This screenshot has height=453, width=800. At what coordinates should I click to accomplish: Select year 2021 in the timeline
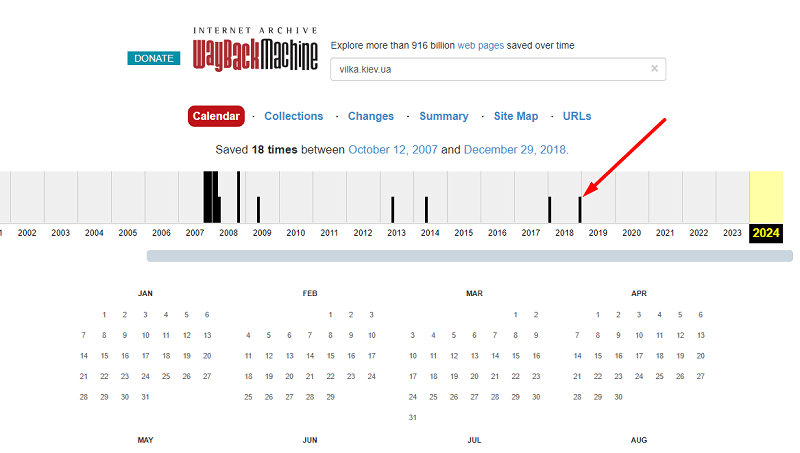(665, 233)
